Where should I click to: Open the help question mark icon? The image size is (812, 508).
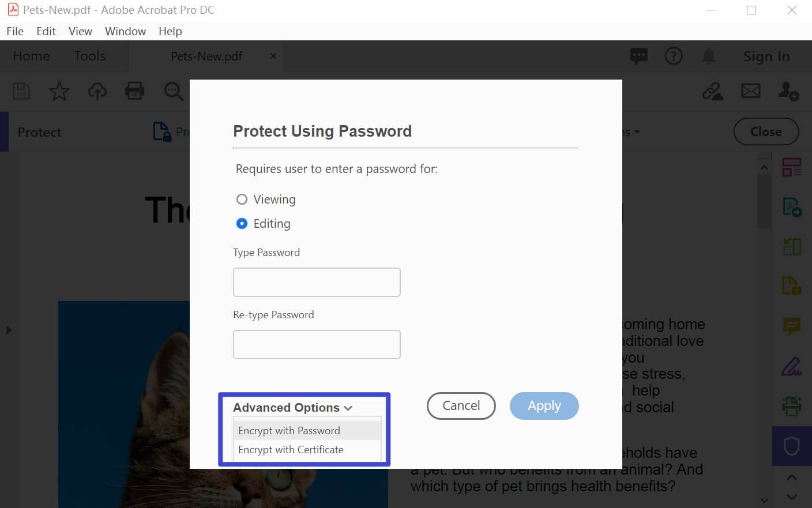(x=674, y=56)
